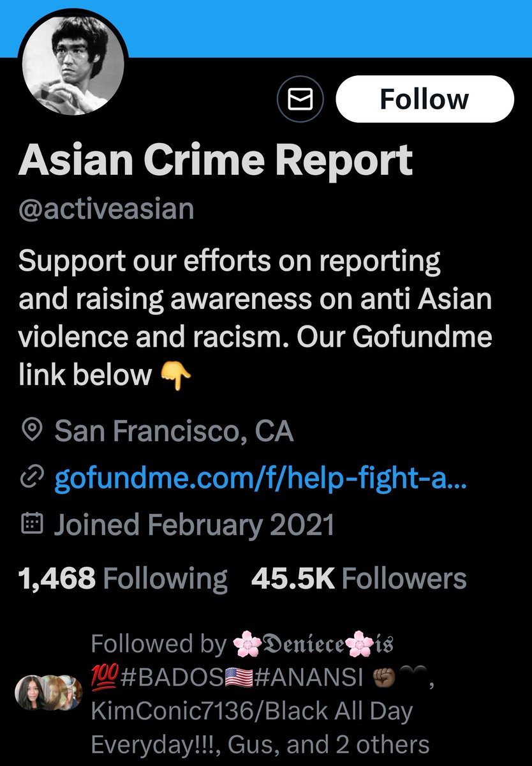Tap the location pin icon

coord(32,432)
